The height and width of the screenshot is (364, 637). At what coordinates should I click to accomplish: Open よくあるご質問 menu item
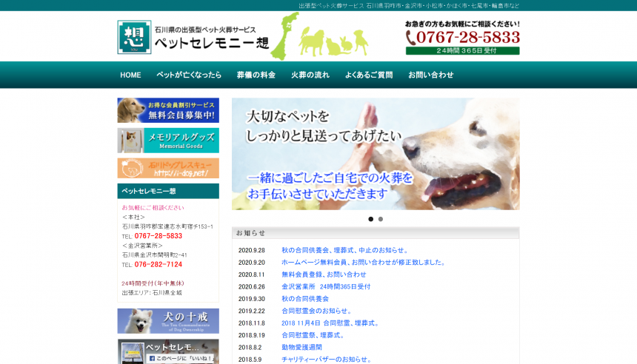pyautogui.click(x=369, y=75)
